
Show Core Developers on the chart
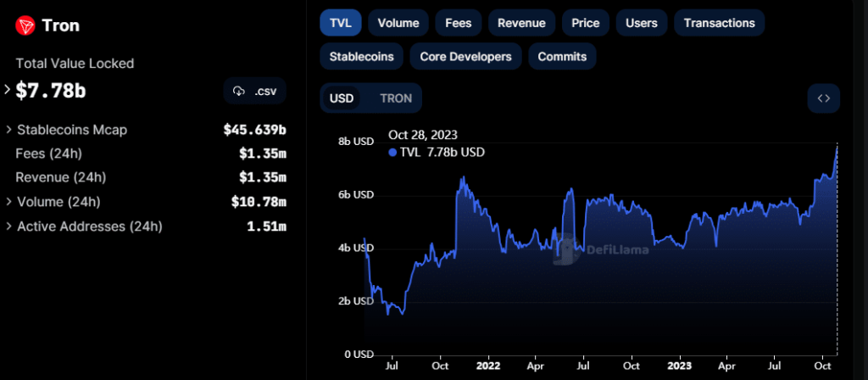click(465, 57)
